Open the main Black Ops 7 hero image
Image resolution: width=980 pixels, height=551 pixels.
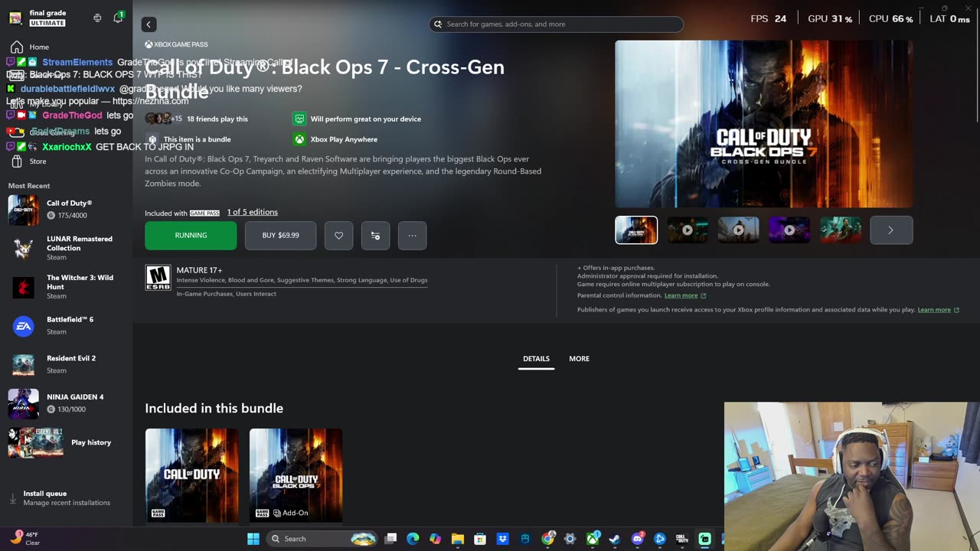[x=764, y=124]
